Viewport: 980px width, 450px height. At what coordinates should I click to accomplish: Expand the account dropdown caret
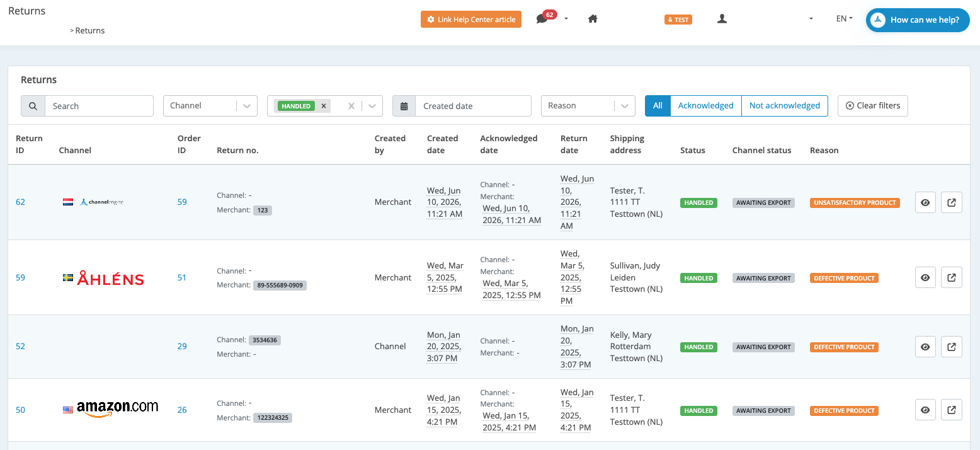point(811,19)
